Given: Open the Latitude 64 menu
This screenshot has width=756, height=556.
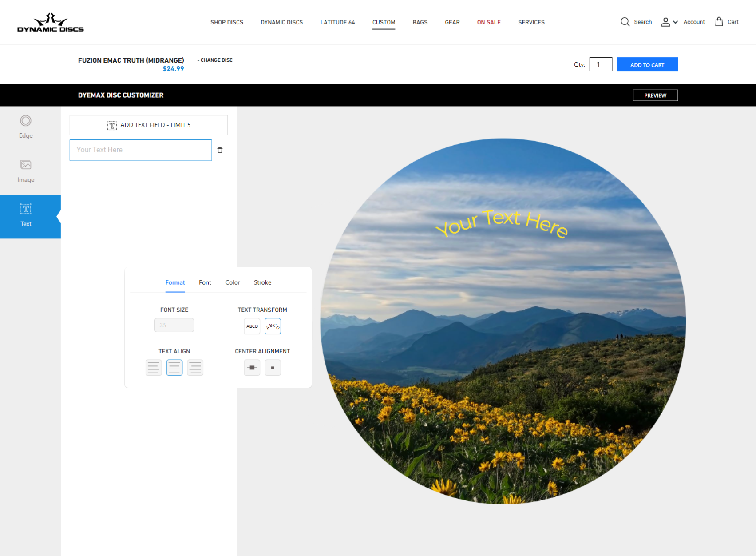Looking at the screenshot, I should point(337,22).
